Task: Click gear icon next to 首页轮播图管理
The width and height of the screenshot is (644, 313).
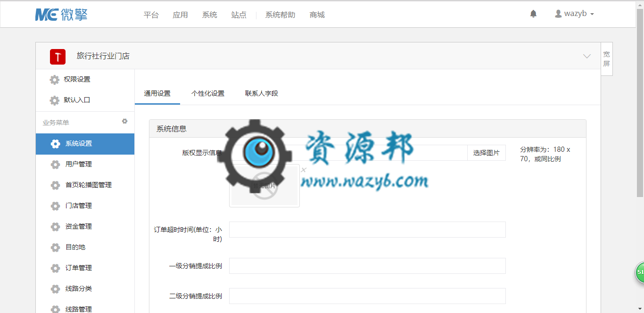Action: [56, 185]
